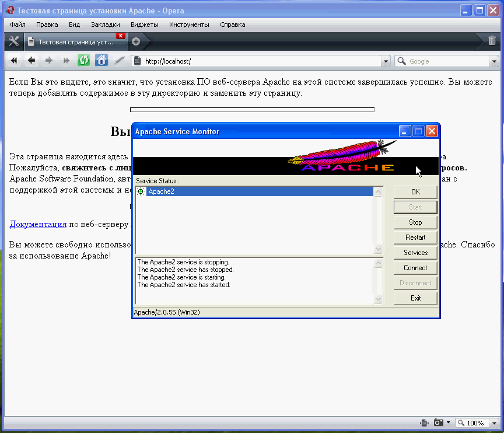Go back with the Back arrow
This screenshot has width=504, height=433.
click(x=31, y=61)
